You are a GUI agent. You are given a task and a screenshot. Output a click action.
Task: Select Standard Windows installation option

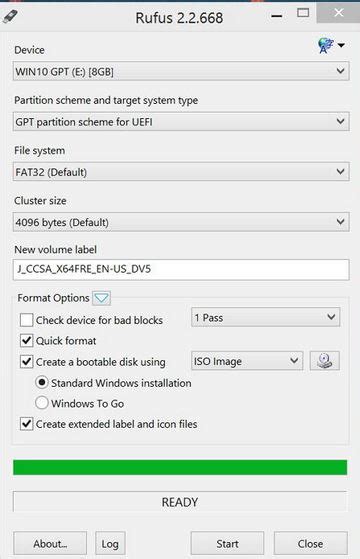(x=42, y=383)
